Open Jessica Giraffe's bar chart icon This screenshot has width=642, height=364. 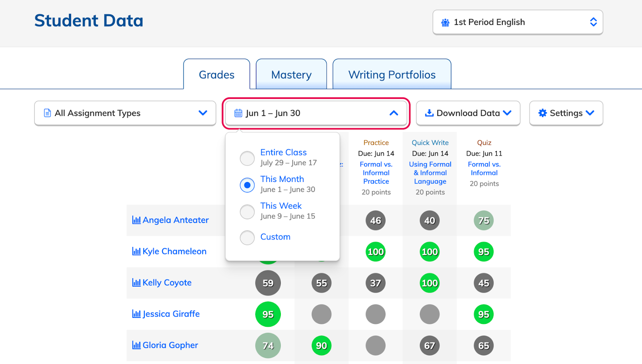point(136,314)
